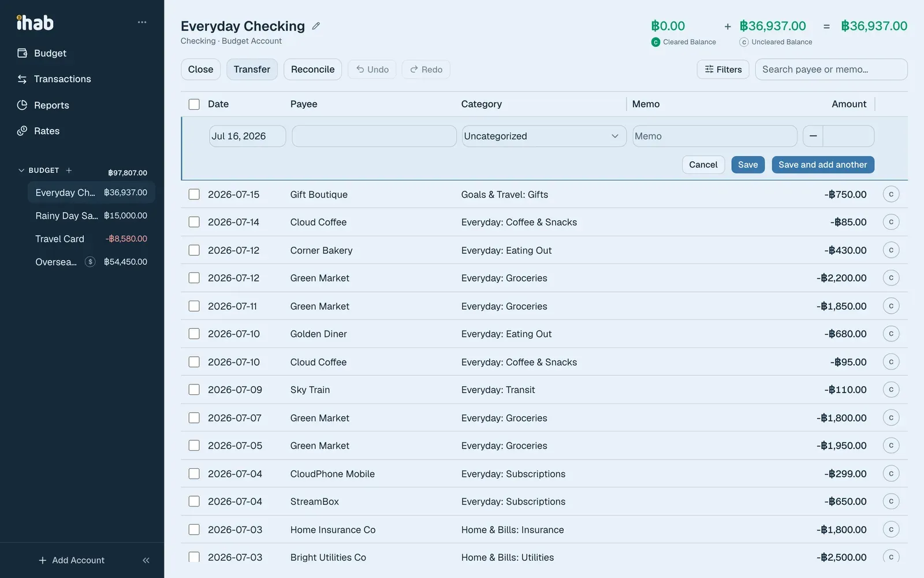This screenshot has width=924, height=578.
Task: Toggle cleared status for CloudPhone Mobile transaction
Action: click(x=891, y=473)
